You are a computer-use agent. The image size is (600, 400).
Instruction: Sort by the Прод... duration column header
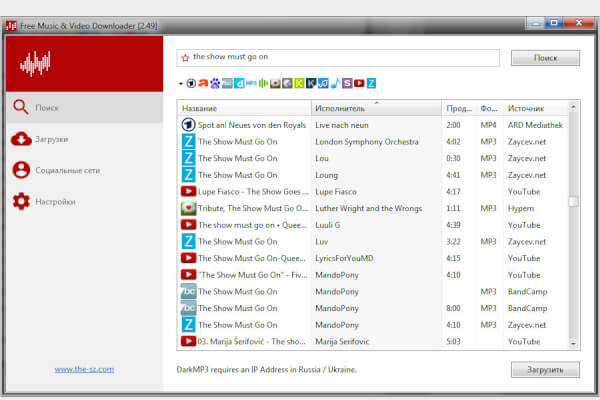pyautogui.click(x=459, y=108)
